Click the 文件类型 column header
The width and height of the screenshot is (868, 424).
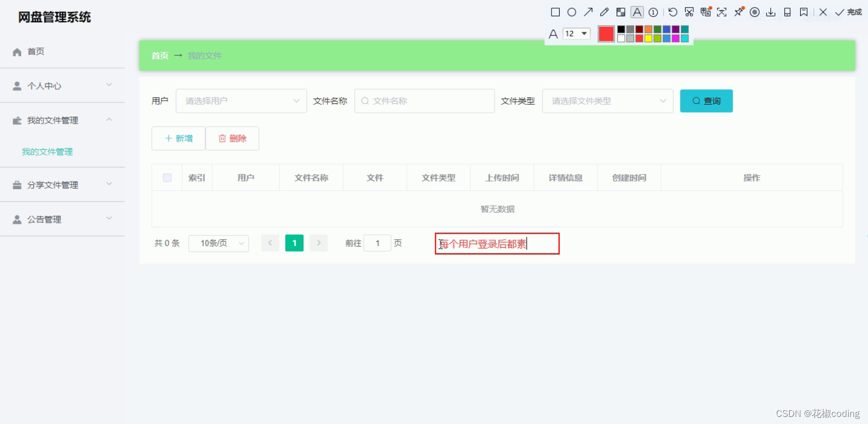[438, 178]
